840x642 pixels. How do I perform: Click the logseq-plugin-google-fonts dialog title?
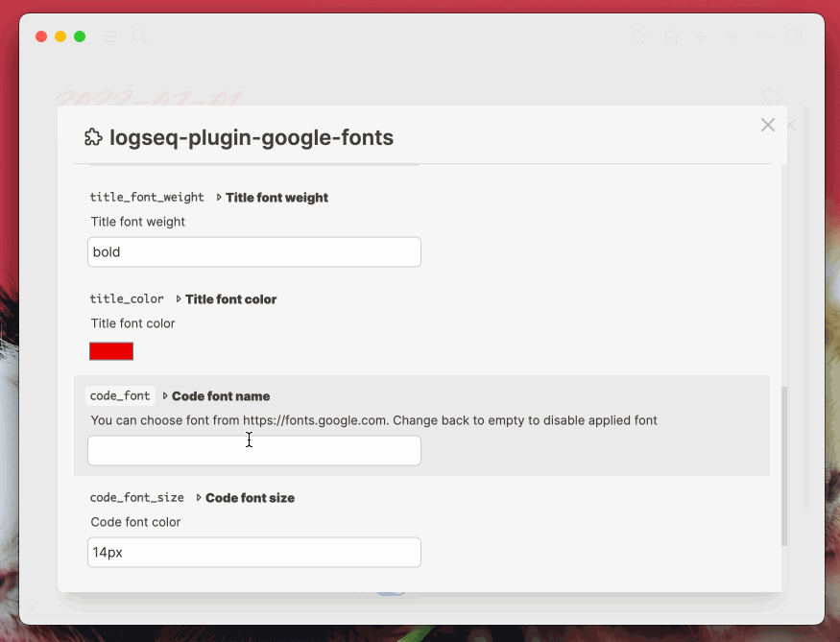coord(252,137)
